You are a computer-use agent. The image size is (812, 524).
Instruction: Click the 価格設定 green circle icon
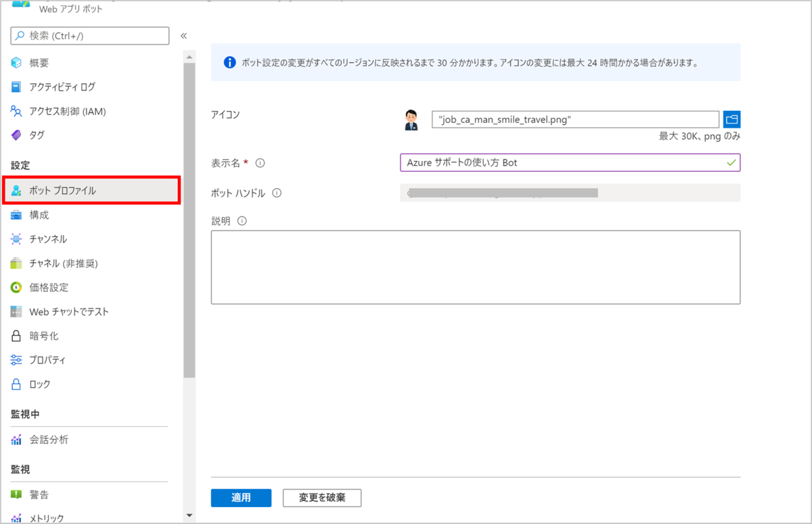pyautogui.click(x=16, y=287)
